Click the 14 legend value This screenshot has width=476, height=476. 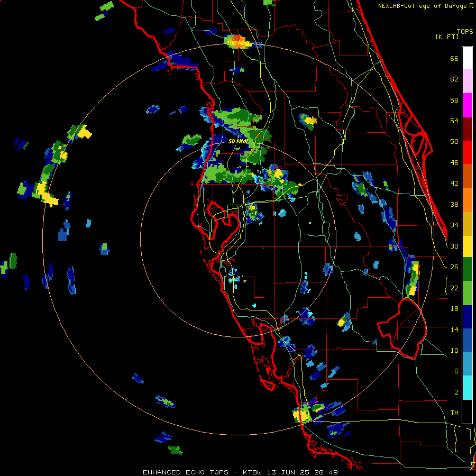tap(454, 329)
